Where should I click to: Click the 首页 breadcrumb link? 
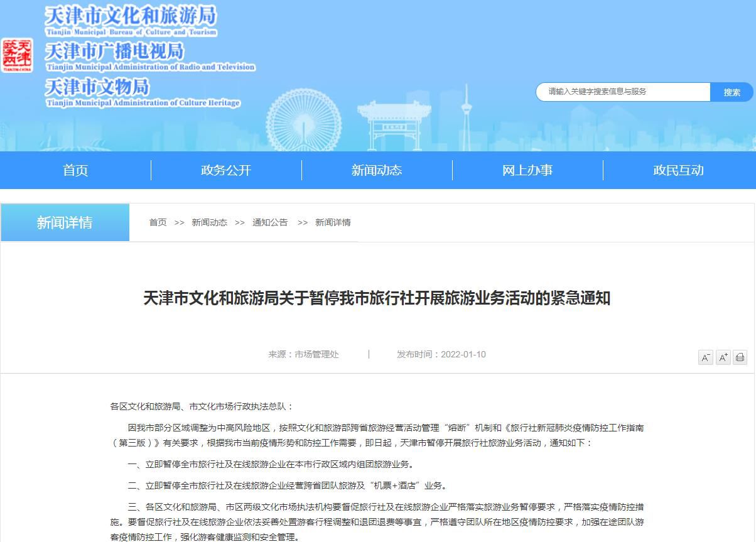click(158, 222)
